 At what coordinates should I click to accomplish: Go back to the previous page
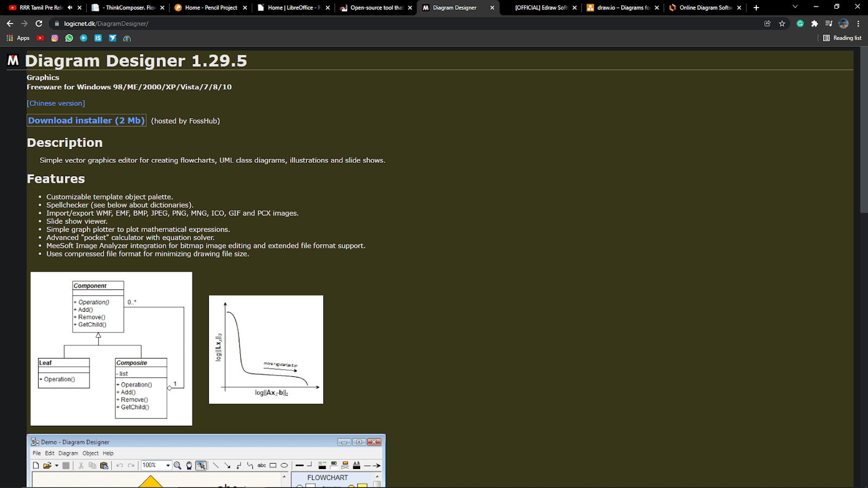point(10,23)
